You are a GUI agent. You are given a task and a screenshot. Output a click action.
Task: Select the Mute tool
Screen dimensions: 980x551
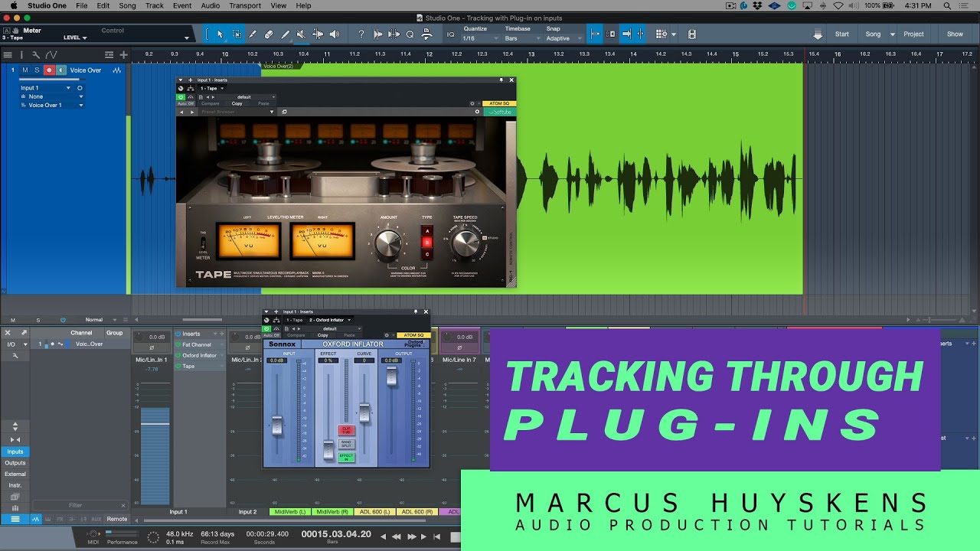pos(301,34)
